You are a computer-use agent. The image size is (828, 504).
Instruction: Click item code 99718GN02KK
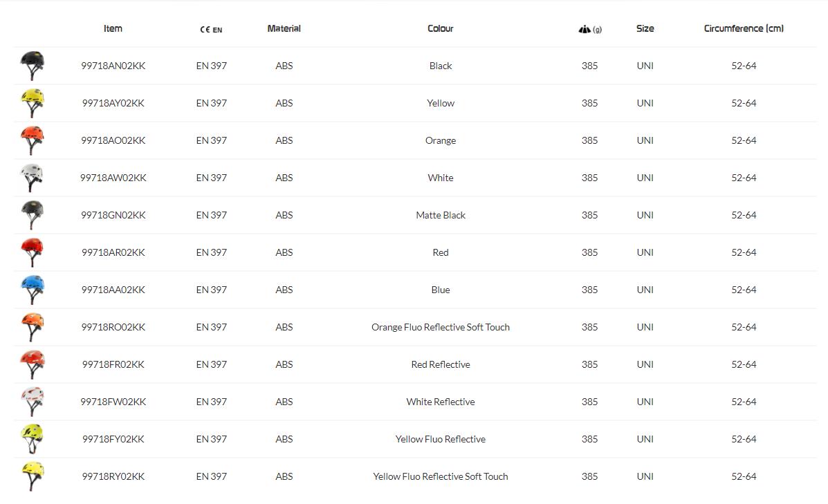(113, 215)
